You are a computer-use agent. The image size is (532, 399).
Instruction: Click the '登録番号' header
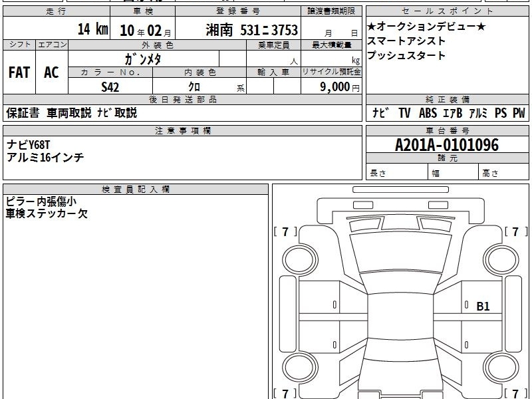click(238, 11)
